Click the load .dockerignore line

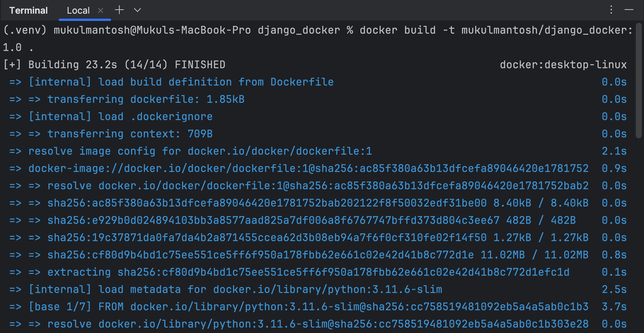(x=121, y=117)
